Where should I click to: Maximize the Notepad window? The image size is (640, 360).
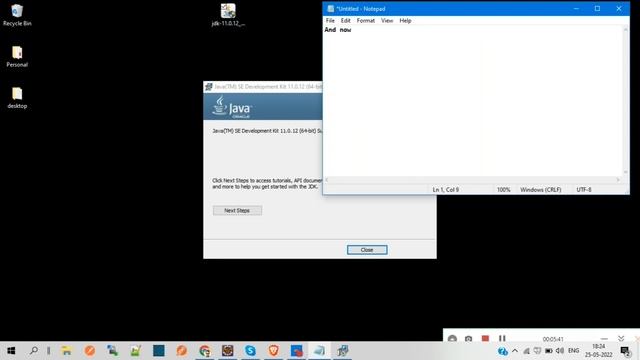pos(597,9)
